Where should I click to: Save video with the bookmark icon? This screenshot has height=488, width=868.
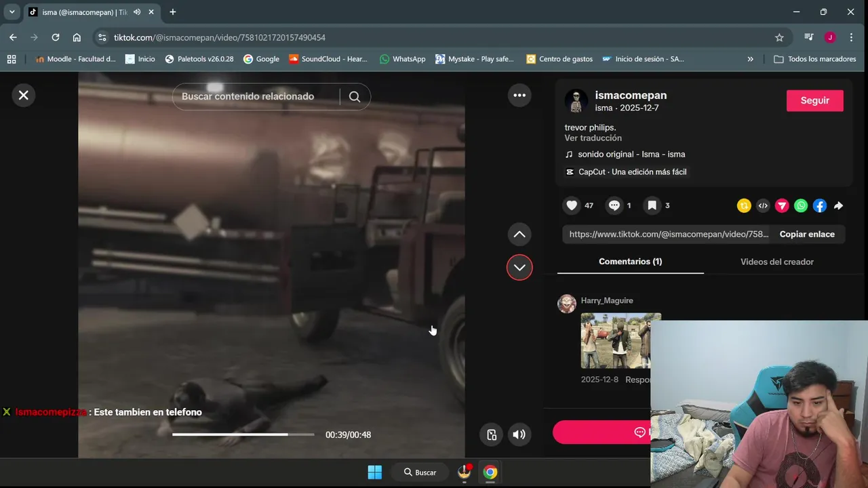tap(652, 205)
